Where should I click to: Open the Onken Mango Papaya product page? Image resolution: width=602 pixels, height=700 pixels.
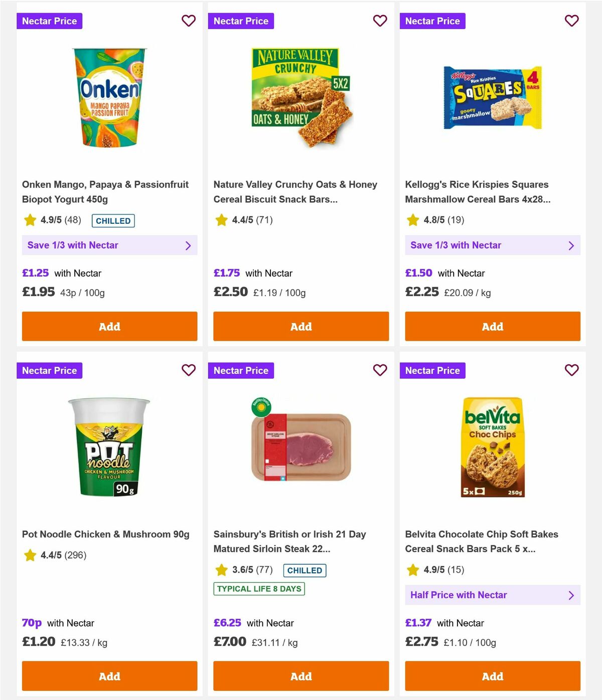(x=105, y=192)
